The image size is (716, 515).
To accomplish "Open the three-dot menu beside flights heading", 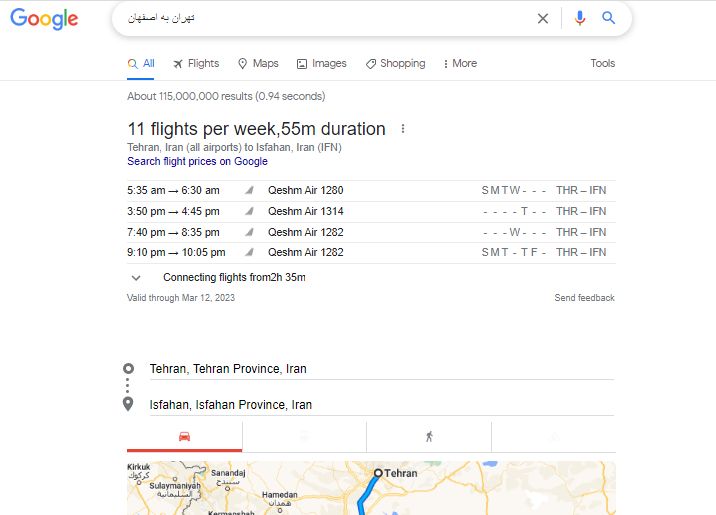I will (403, 129).
